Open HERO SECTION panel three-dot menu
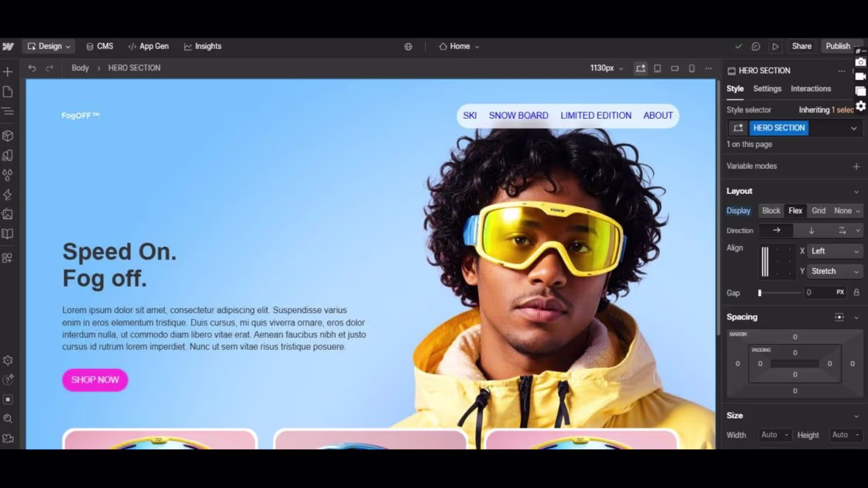 [x=841, y=71]
